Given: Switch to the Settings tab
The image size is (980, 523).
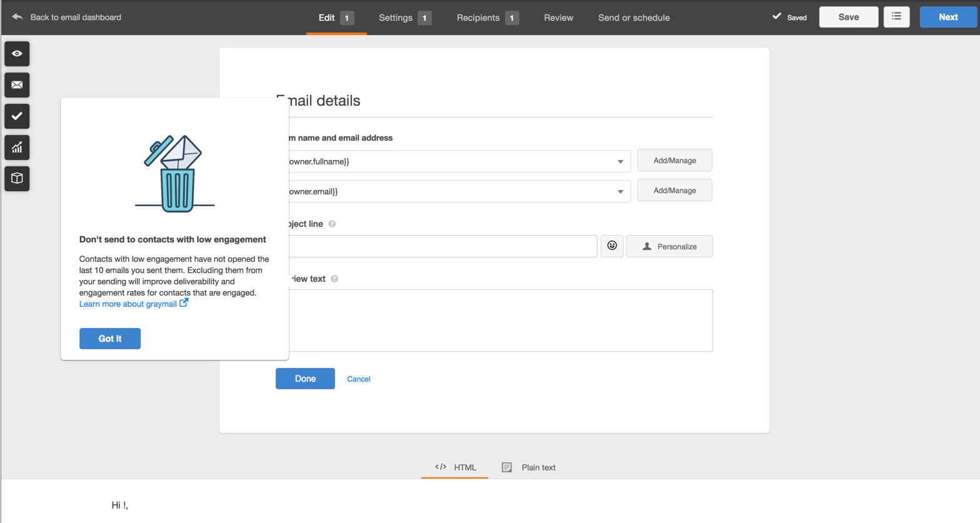Looking at the screenshot, I should 404,17.
